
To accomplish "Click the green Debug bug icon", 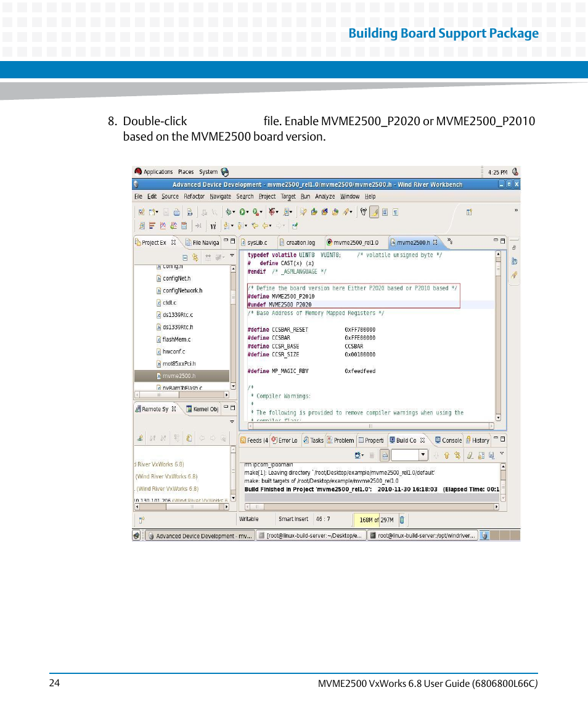I will [229, 212].
